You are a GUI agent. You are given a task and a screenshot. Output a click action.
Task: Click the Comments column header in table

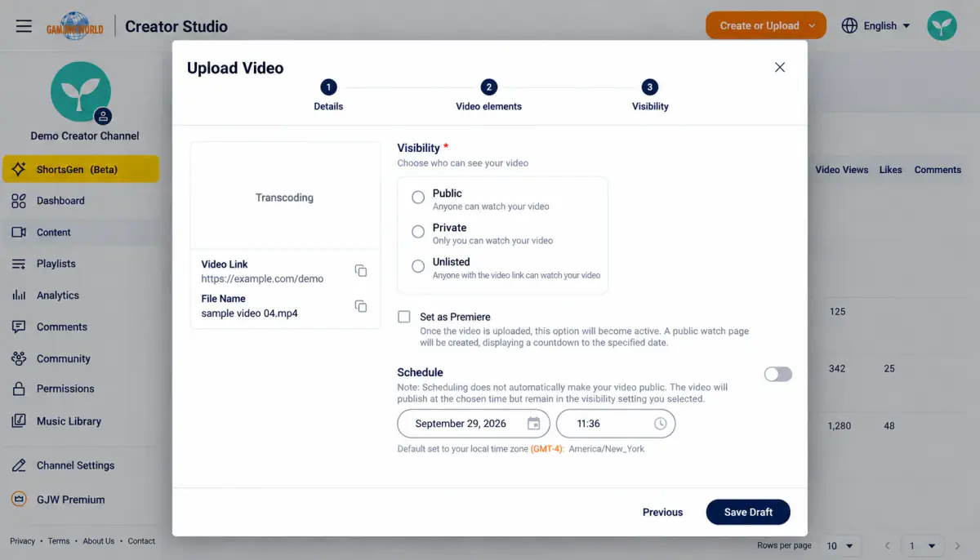coord(938,170)
